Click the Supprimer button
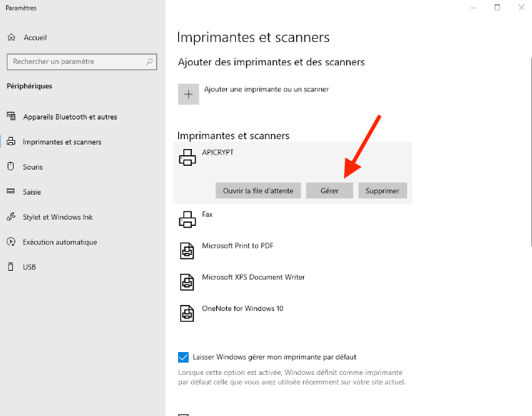The width and height of the screenshot is (532, 416). tap(382, 191)
